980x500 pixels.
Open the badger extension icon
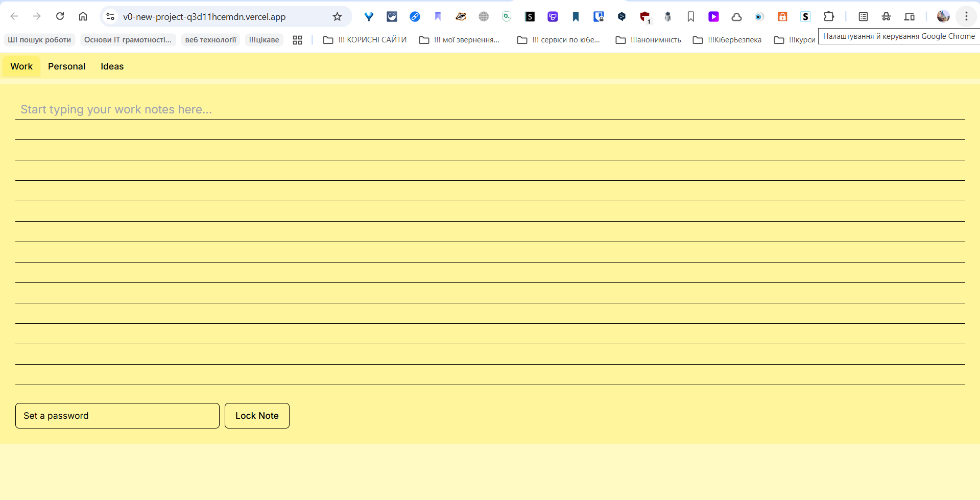coord(461,17)
